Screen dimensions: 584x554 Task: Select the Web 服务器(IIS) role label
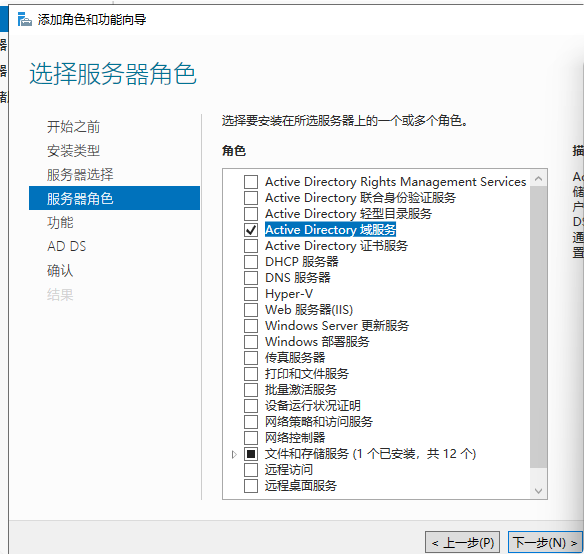click(x=309, y=310)
